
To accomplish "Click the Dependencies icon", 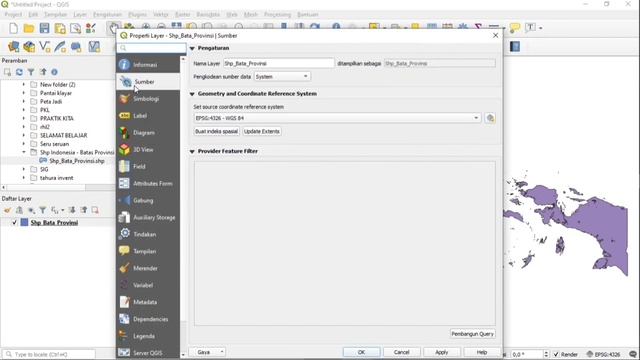I will pyautogui.click(x=124, y=319).
